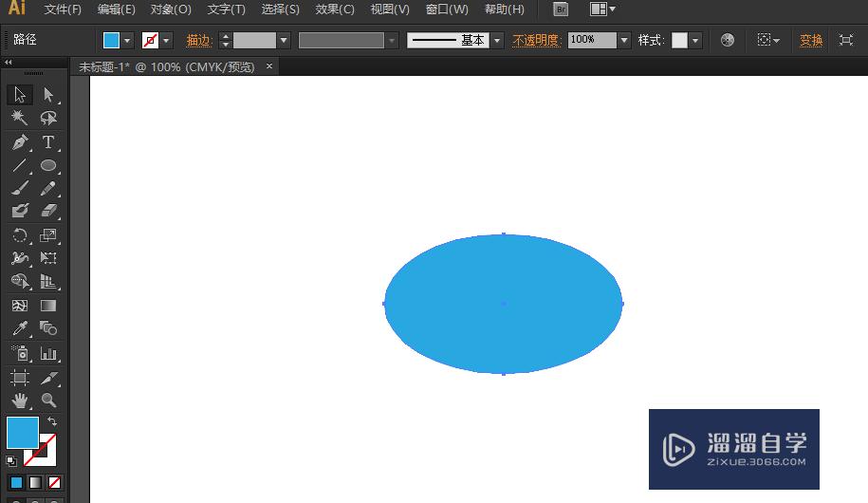Open opacity percentage dropdown
This screenshot has width=868, height=503.
coord(624,41)
